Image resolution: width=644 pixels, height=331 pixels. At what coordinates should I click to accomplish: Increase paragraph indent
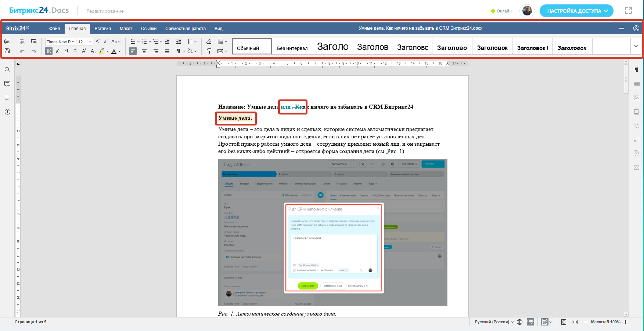[x=179, y=41]
